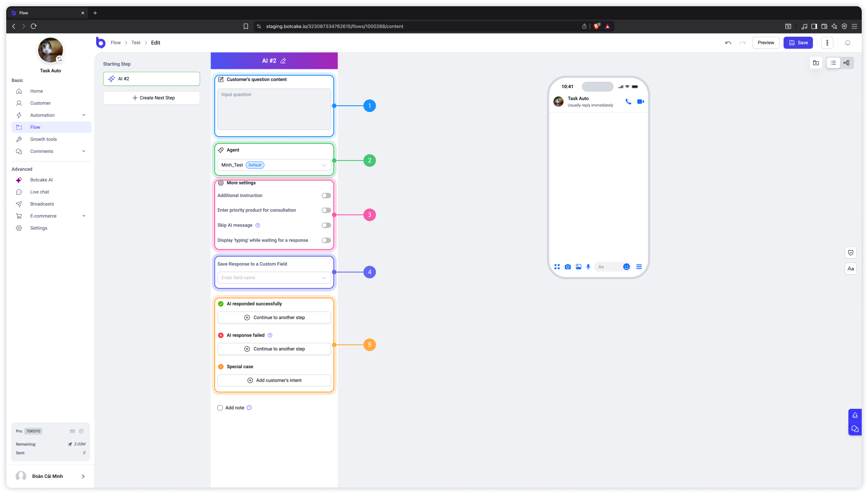The width and height of the screenshot is (868, 494).
Task: Enable Display 'typing' while waiting toggle
Action: coord(326,240)
